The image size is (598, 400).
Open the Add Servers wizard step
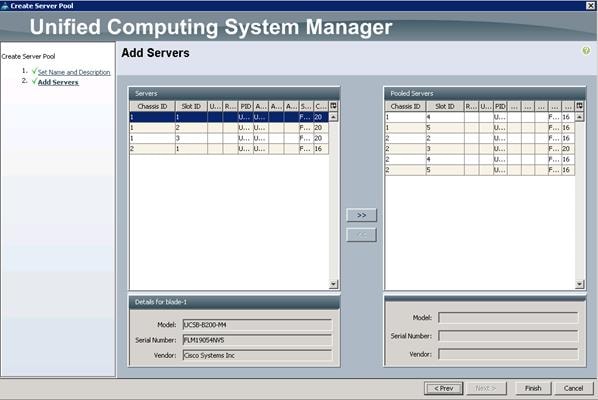58,82
